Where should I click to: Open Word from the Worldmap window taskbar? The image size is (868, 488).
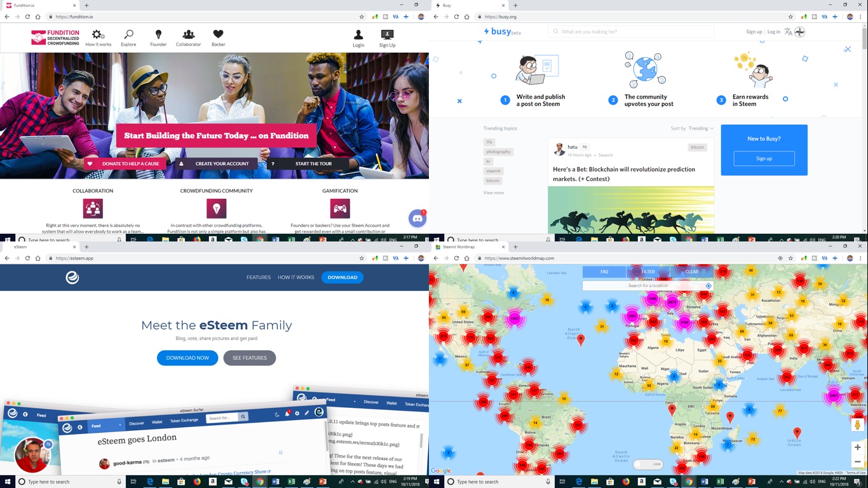click(705, 482)
